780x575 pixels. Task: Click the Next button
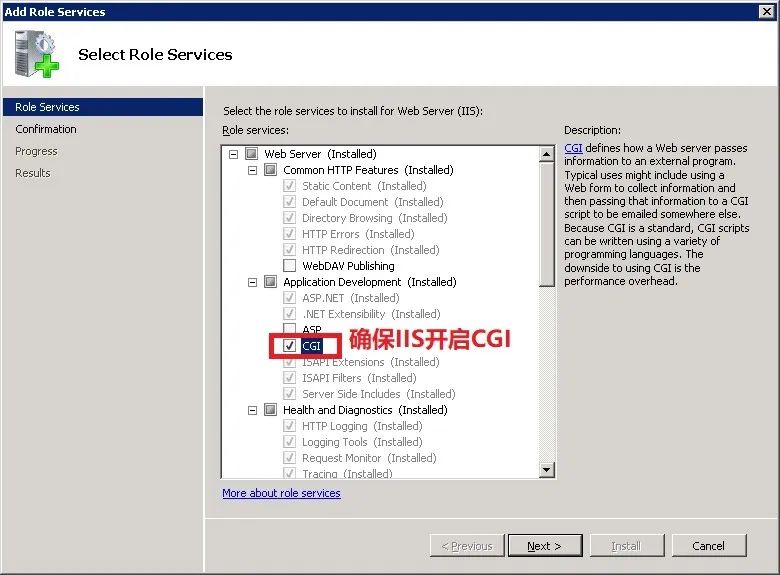(545, 546)
